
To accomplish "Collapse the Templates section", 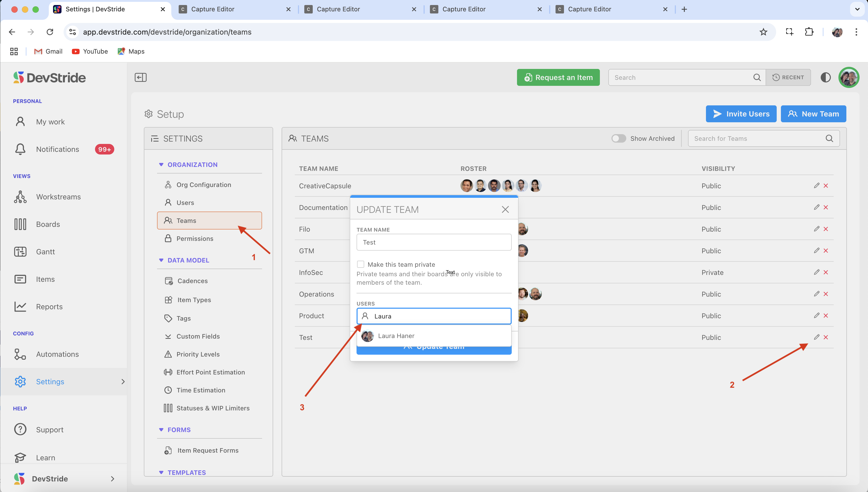I will point(161,472).
